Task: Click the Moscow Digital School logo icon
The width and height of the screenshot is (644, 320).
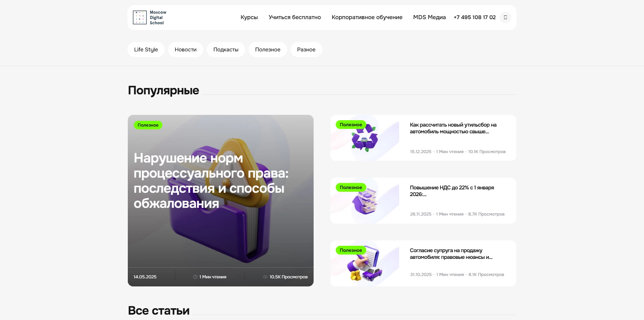Action: (140, 17)
